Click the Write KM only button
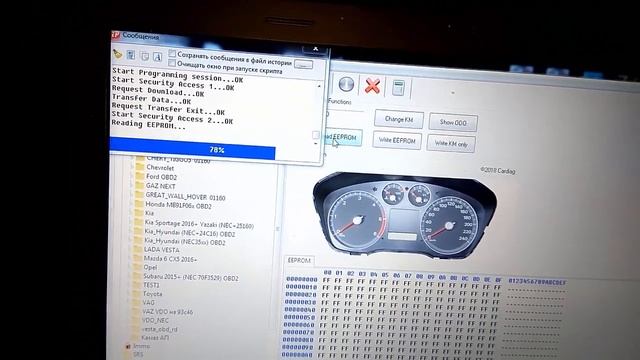The width and height of the screenshot is (640, 360). [x=451, y=143]
